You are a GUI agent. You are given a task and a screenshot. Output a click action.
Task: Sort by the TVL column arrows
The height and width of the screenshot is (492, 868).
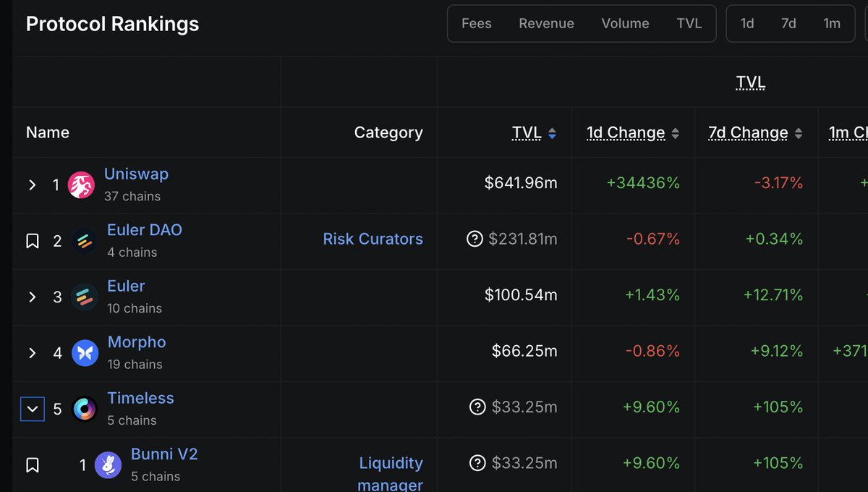(x=553, y=133)
